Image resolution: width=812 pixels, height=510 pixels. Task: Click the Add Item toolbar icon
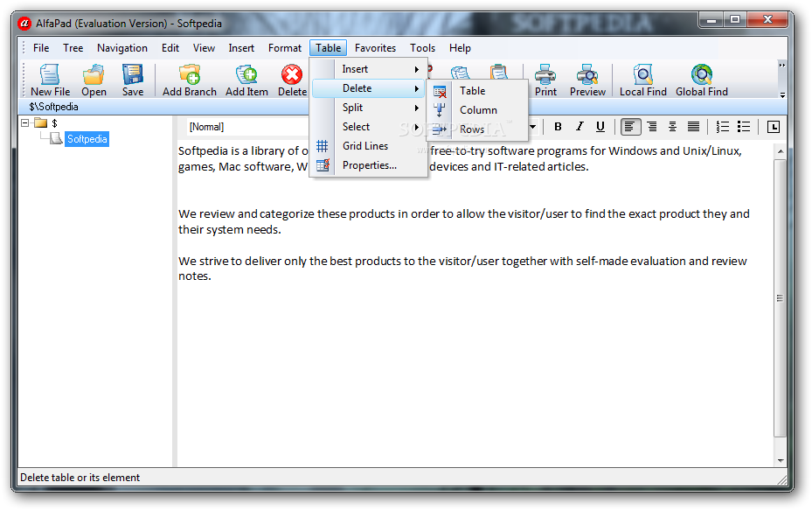coord(246,74)
